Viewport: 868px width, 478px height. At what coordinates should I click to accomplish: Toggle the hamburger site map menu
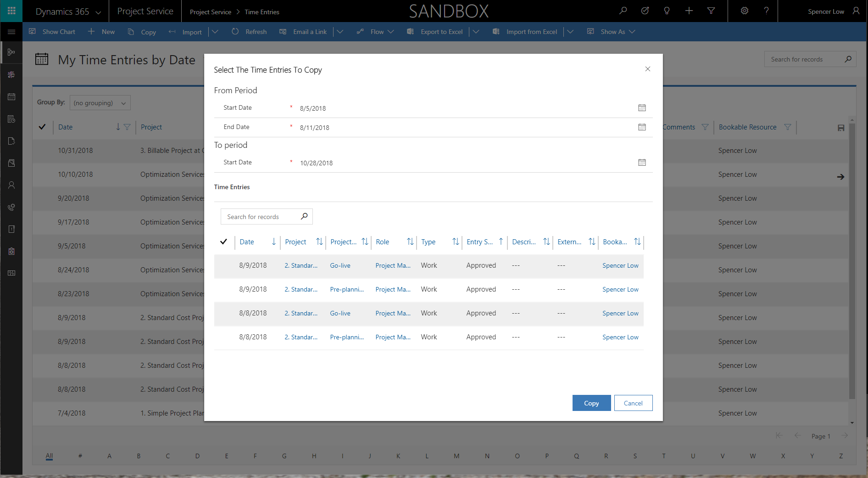[11, 32]
